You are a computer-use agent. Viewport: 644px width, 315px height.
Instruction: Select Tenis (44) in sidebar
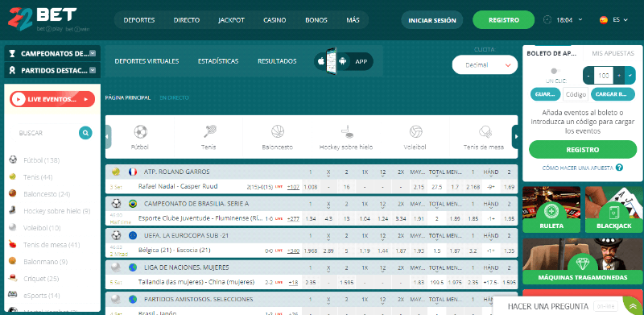(38, 177)
